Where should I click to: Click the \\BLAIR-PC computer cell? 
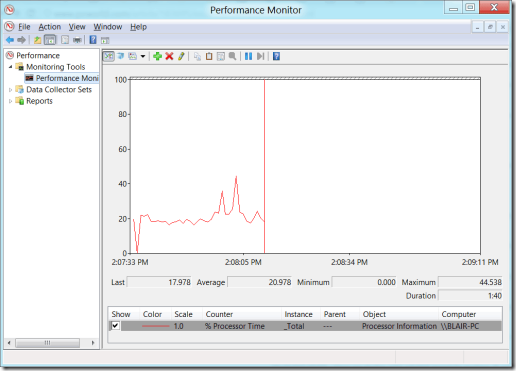click(460, 326)
